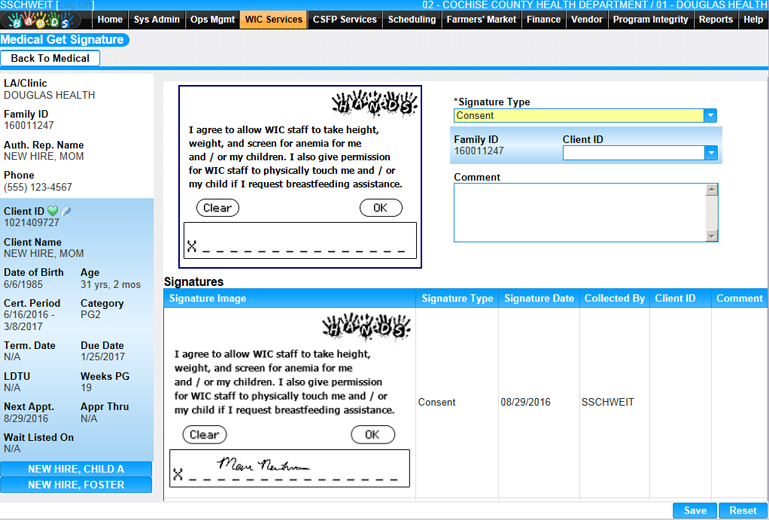Click the green heart icon beside Client ID
This screenshot has width=769, height=520.
point(53,211)
